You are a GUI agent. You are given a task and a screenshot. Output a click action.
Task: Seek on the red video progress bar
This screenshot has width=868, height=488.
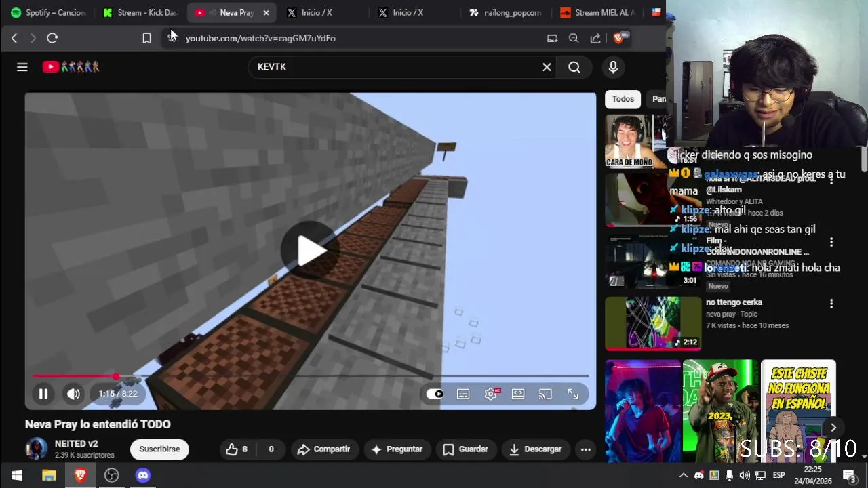pos(311,375)
